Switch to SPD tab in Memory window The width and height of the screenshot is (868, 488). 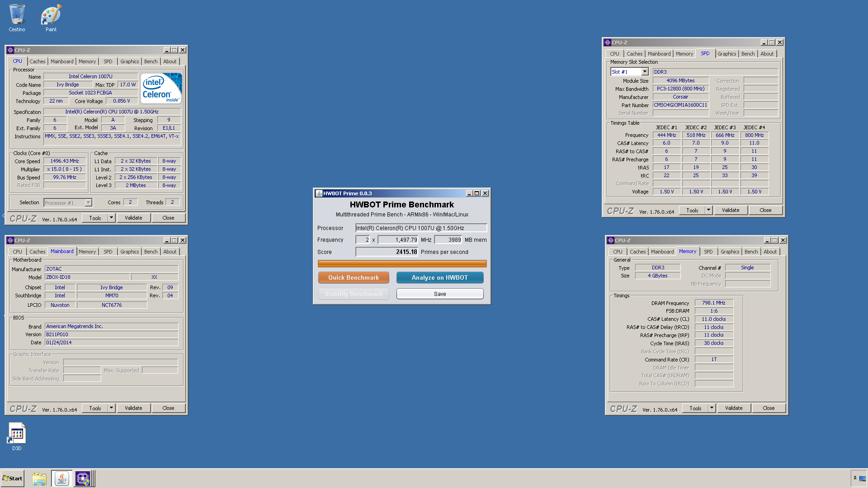708,252
